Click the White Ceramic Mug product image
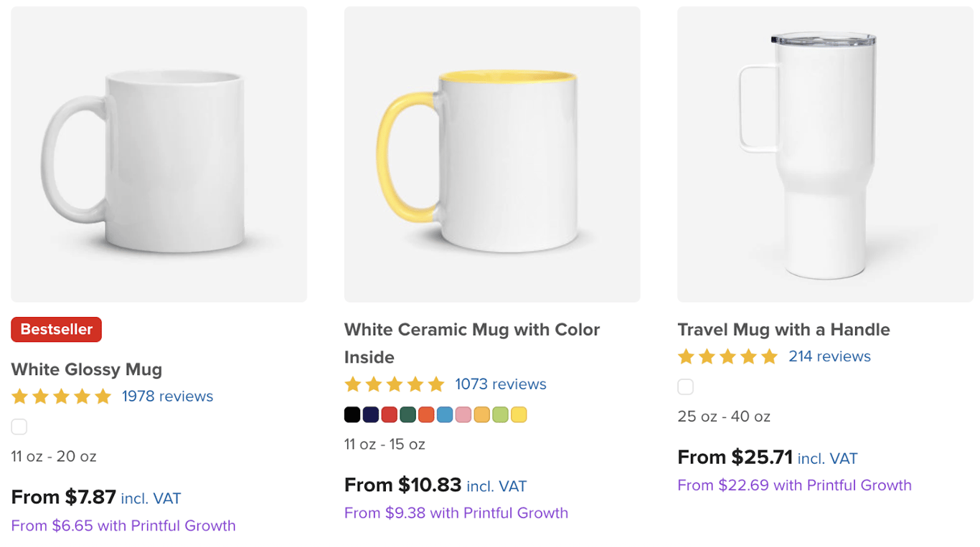 [x=491, y=153]
